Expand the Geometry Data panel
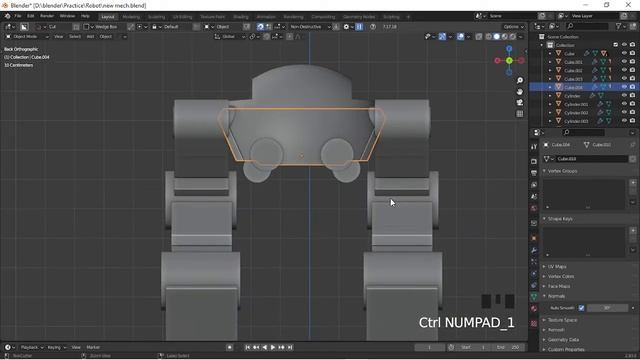 click(544, 340)
